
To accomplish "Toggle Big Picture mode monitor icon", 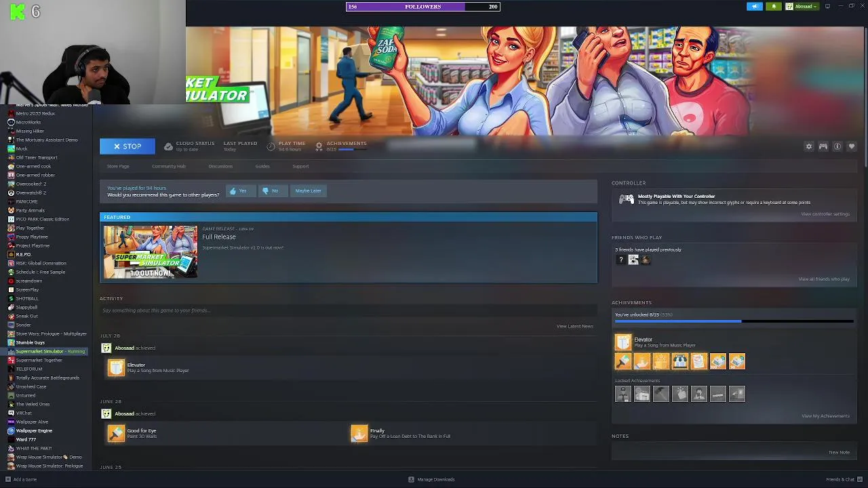I will pos(827,6).
